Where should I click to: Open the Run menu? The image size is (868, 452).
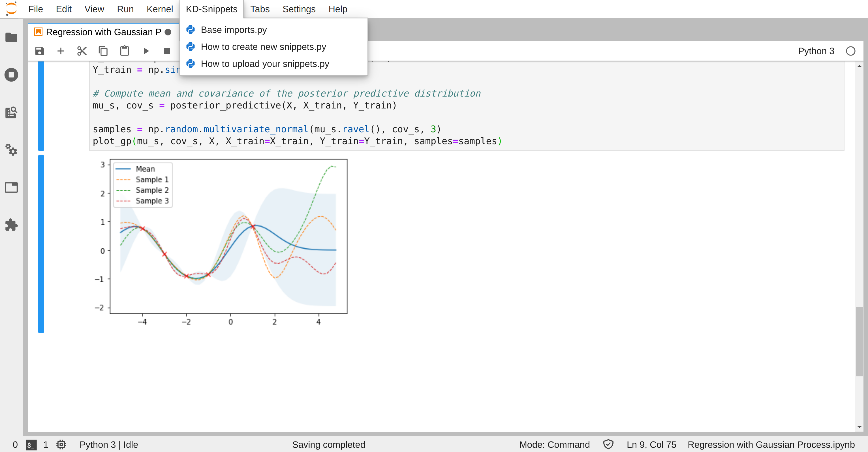125,9
